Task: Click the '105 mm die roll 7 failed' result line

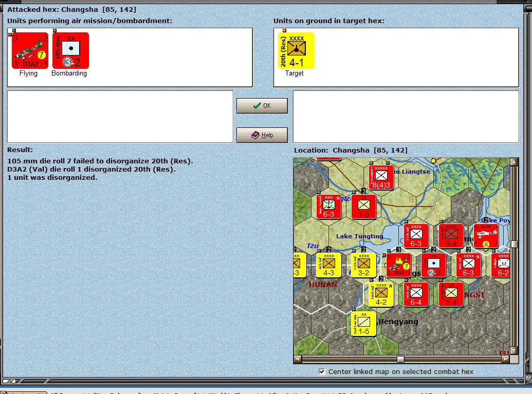Action: point(100,161)
